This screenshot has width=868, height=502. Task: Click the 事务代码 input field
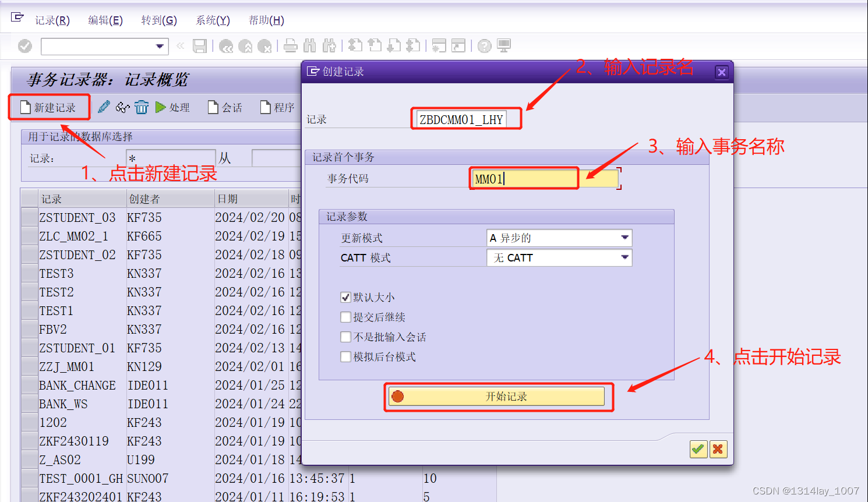click(x=545, y=179)
